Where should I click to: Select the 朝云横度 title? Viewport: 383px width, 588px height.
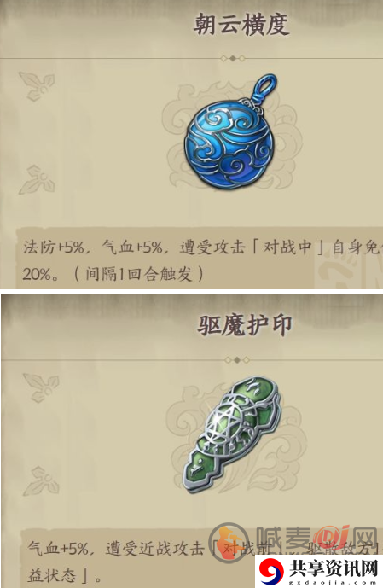point(241,25)
